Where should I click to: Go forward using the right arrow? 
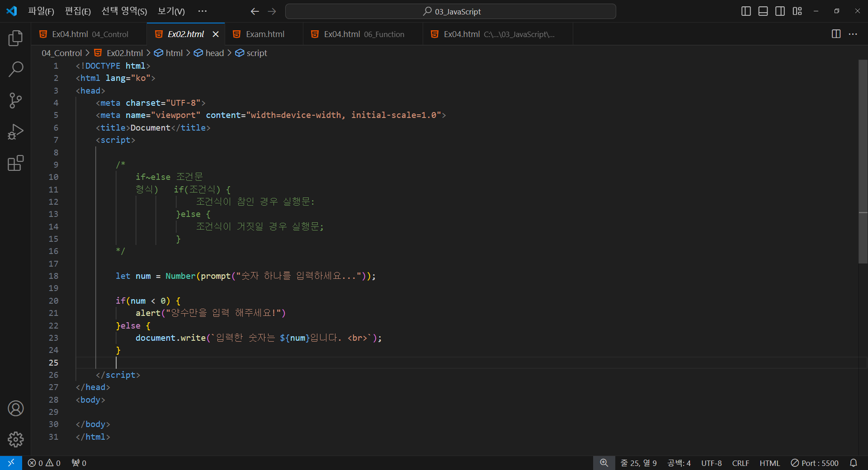coord(272,11)
